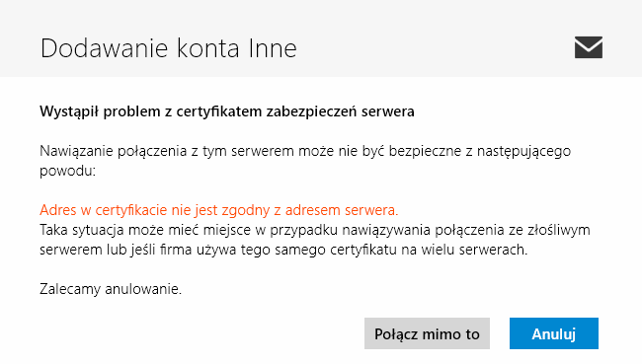The width and height of the screenshot is (642, 364).
Task: Click the word Wystąpił in the heading
Action: 69,111
